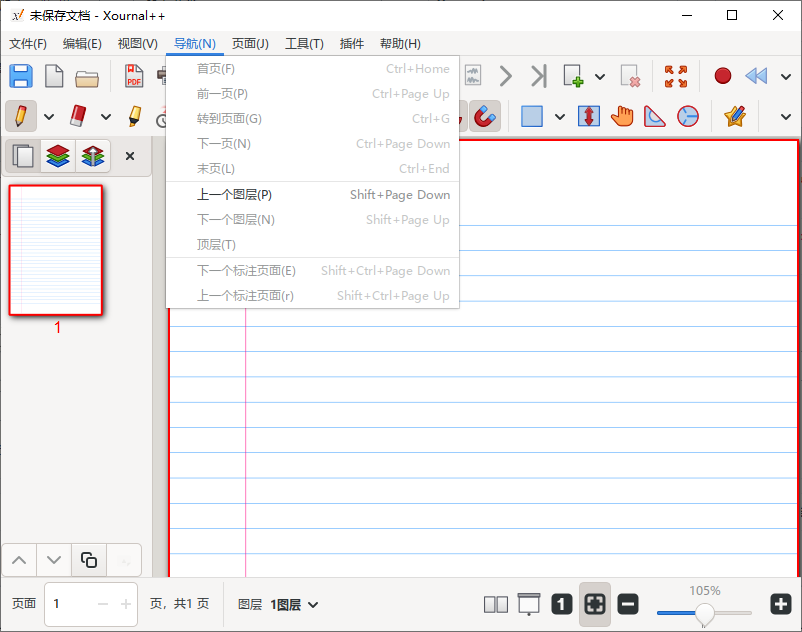Insert a new page after current
The width and height of the screenshot is (802, 632).
(x=573, y=76)
